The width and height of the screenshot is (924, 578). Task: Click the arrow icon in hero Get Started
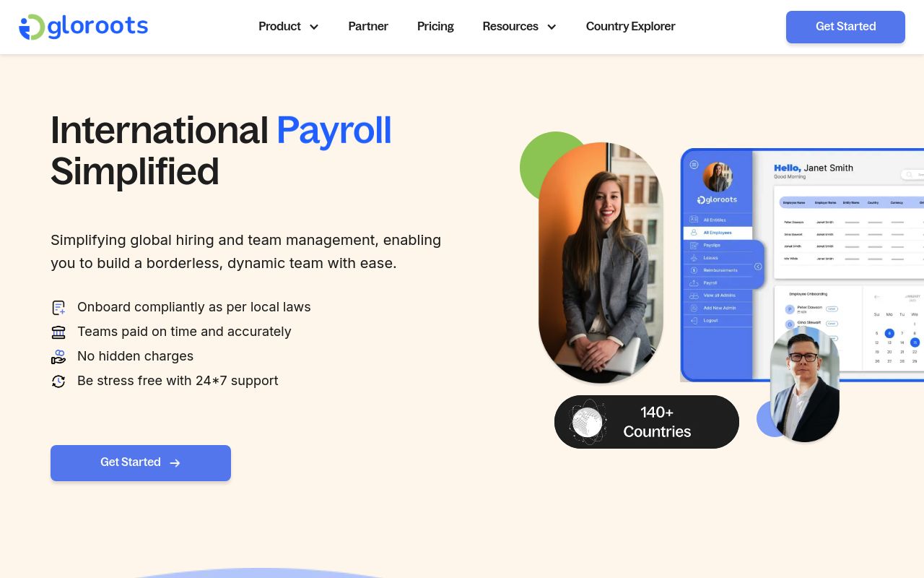click(175, 463)
